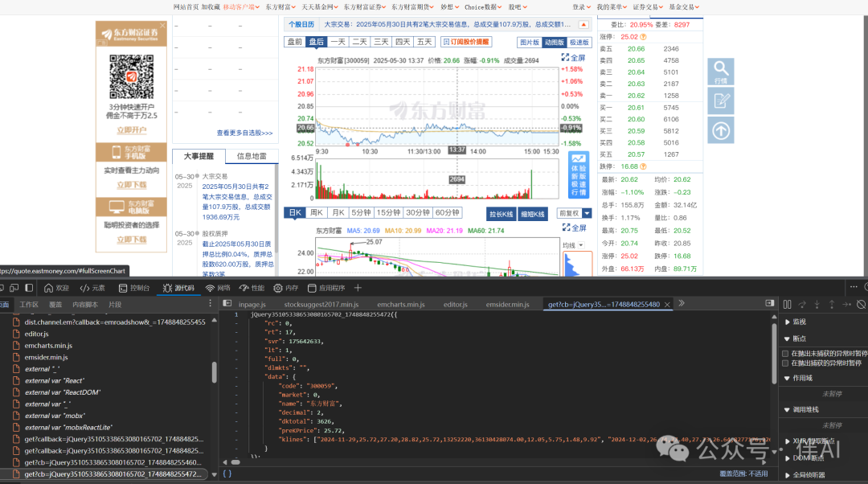The image size is (868, 484).
Task: Switch chart to 极速版 mode
Action: pyautogui.click(x=579, y=42)
